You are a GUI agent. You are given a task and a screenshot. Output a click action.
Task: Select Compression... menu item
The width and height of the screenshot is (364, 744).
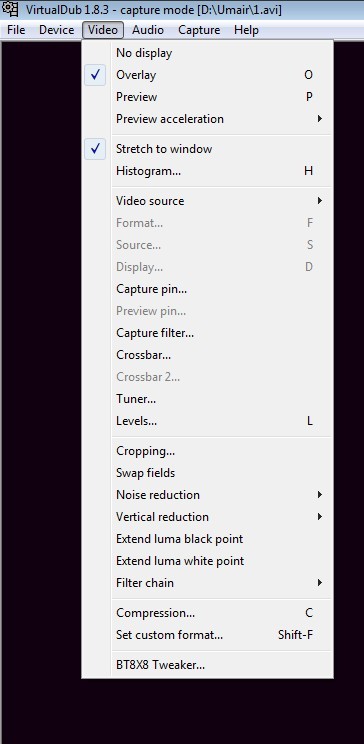(207, 613)
